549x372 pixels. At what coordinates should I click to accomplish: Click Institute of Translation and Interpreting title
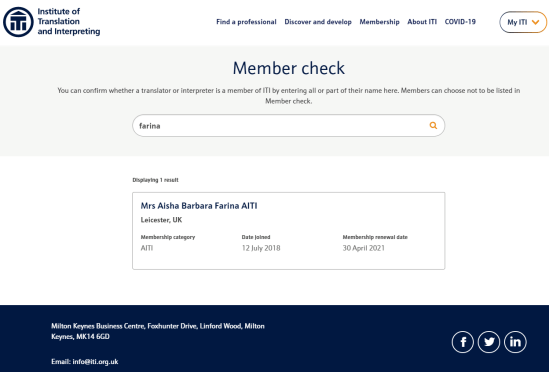click(x=69, y=21)
